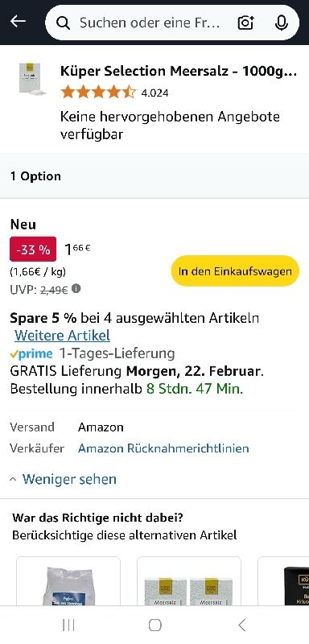Open Weitere Artikel link
The image size is (309, 644).
click(x=62, y=336)
